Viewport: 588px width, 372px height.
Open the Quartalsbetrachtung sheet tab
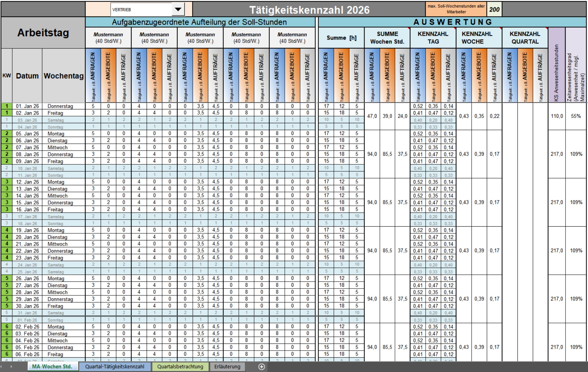tap(180, 366)
